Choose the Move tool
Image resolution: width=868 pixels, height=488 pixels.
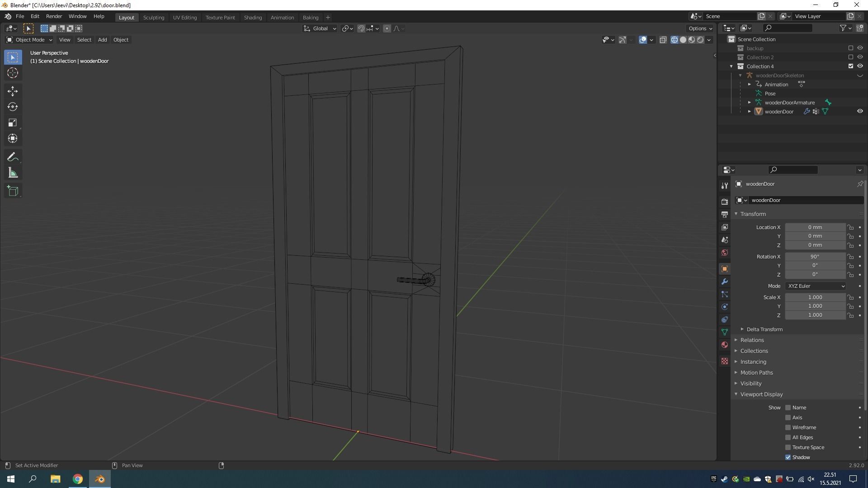pos(13,91)
